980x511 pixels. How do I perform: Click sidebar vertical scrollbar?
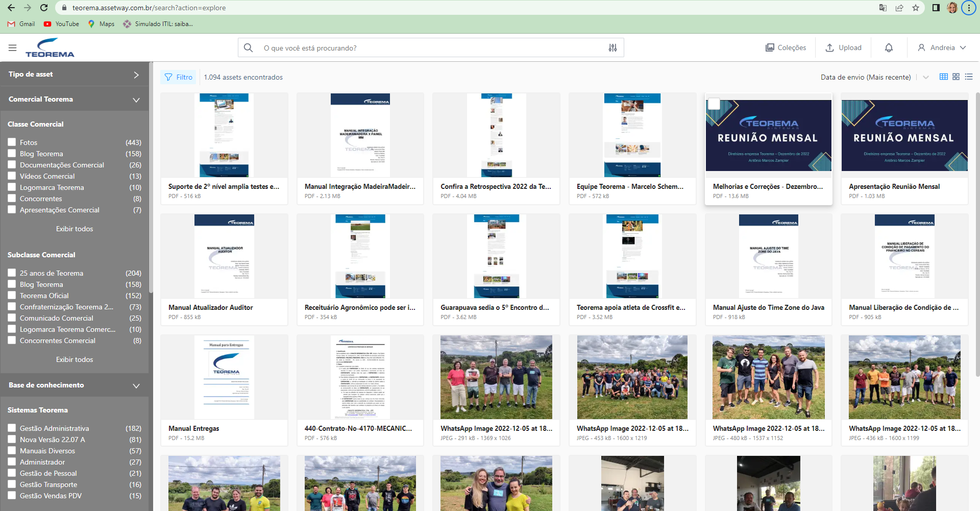pos(151,179)
